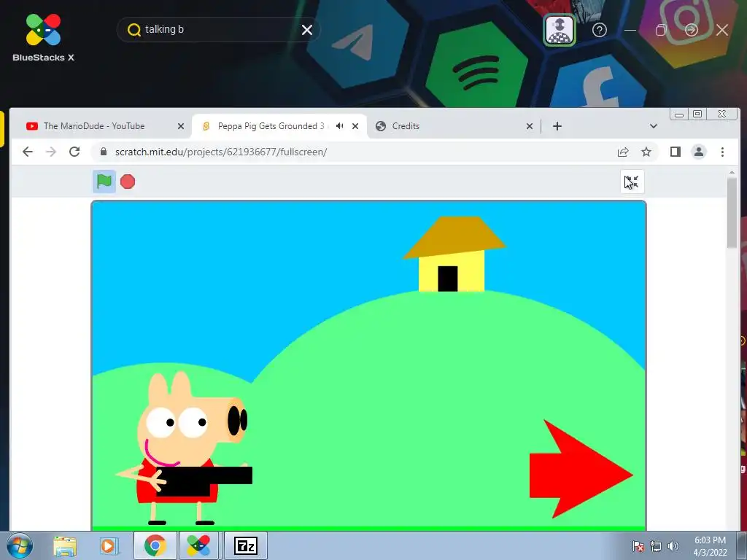Open Action Center flag tray icon
The width and height of the screenshot is (747, 560).
click(x=638, y=546)
